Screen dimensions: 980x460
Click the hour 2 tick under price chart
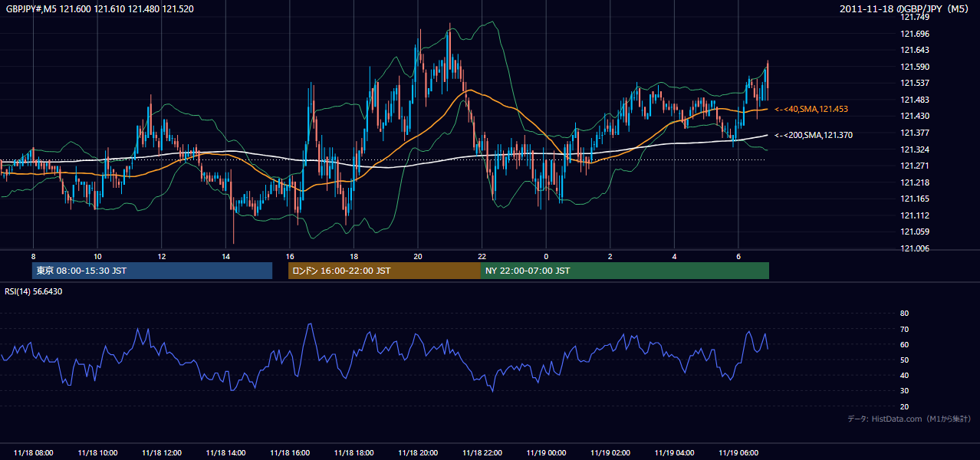[x=610, y=255]
